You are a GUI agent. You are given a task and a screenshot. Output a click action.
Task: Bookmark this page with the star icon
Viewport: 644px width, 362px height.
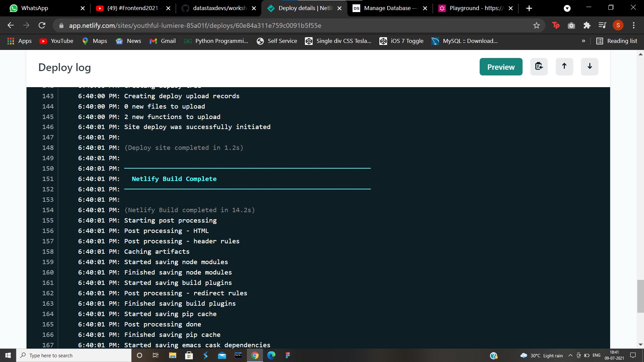[537, 25]
